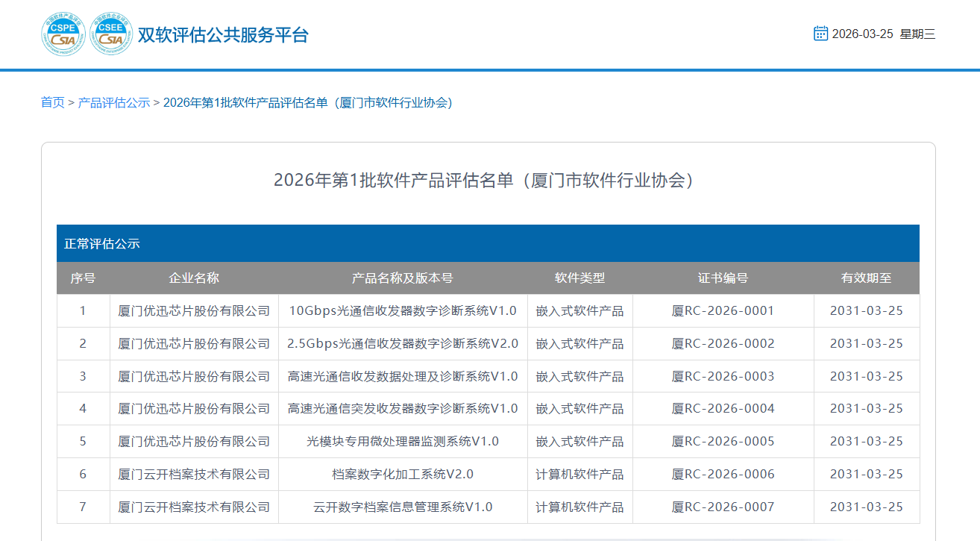Click the 产品名称及版本号 column header
The image size is (980, 541).
(403, 278)
